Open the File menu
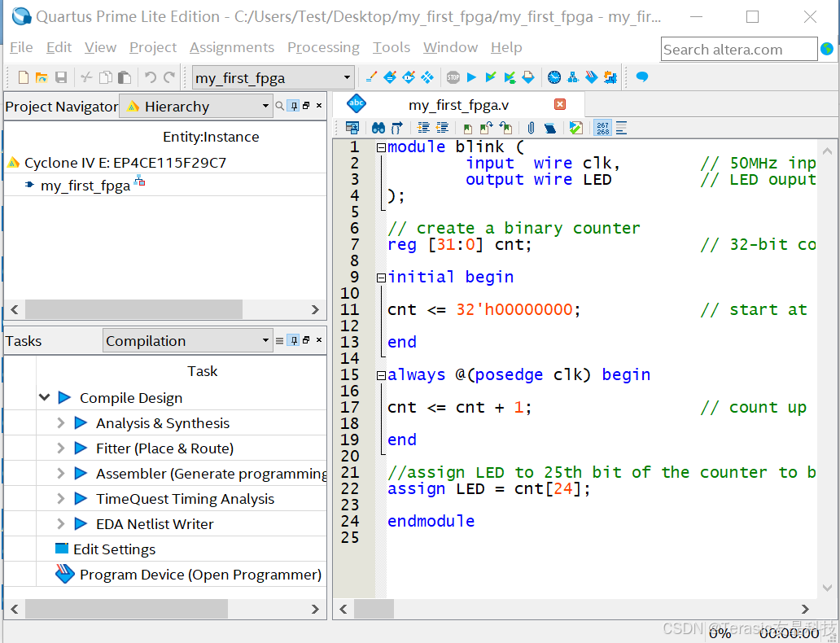This screenshot has height=643, width=840. click(21, 47)
